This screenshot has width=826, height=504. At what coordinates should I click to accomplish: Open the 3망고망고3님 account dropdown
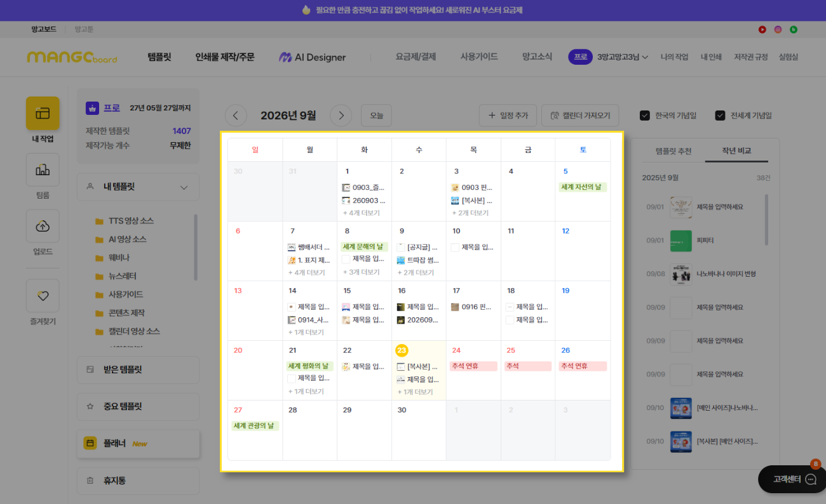[623, 57]
